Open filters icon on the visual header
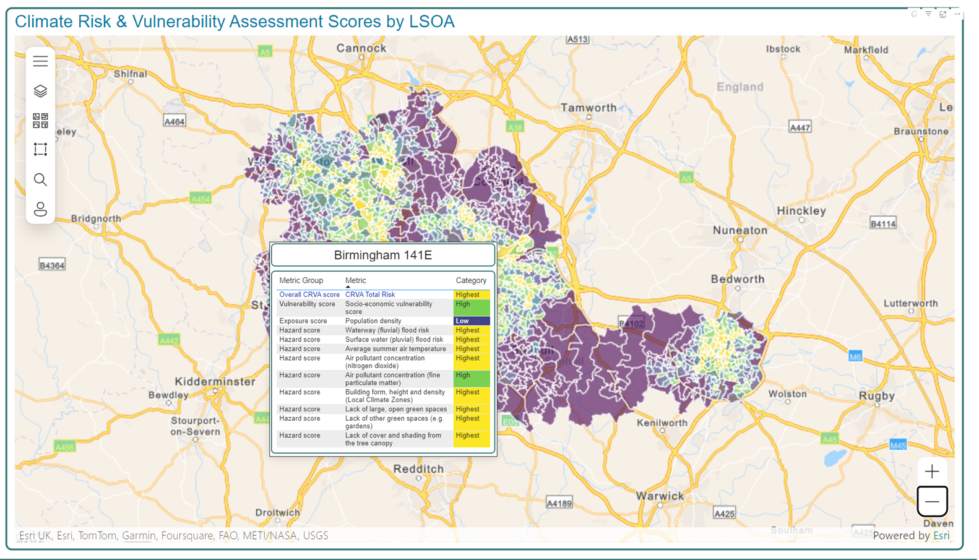 (928, 14)
